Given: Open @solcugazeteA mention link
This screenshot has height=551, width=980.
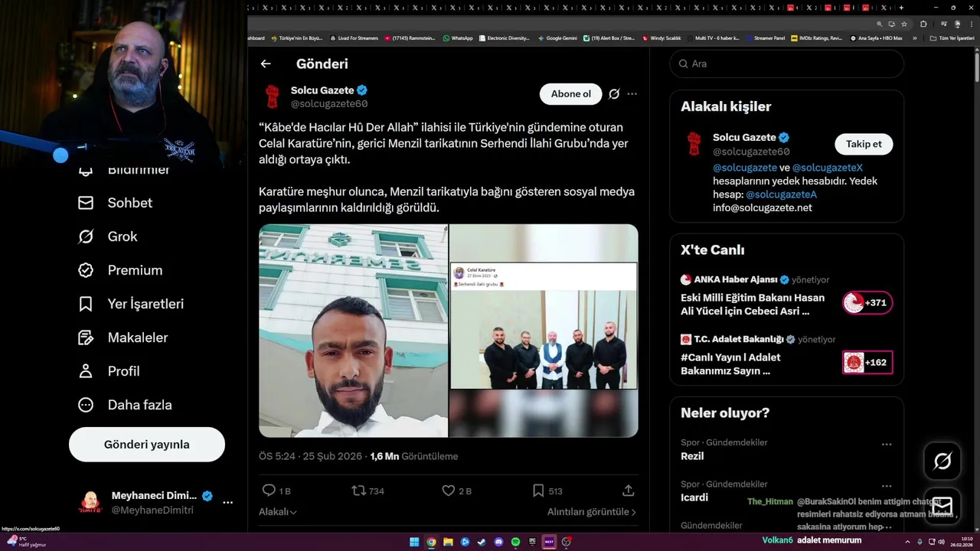Looking at the screenshot, I should pyautogui.click(x=782, y=194).
